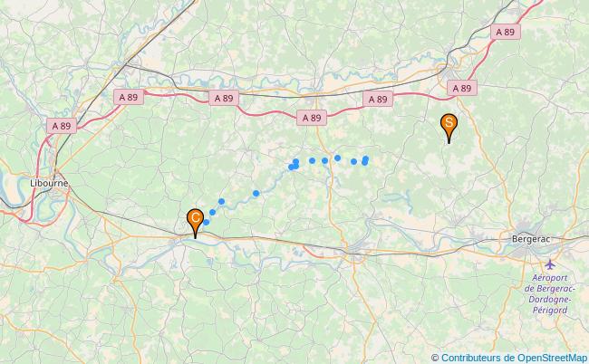Select the blue dot touching the C marker
589x364 pixels.
coord(207,222)
